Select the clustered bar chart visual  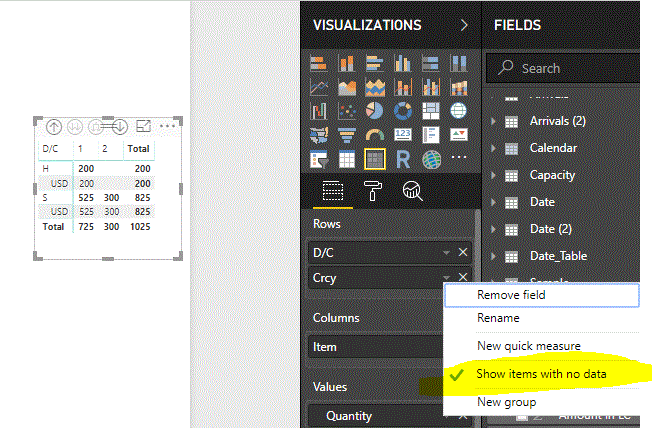[x=375, y=64]
